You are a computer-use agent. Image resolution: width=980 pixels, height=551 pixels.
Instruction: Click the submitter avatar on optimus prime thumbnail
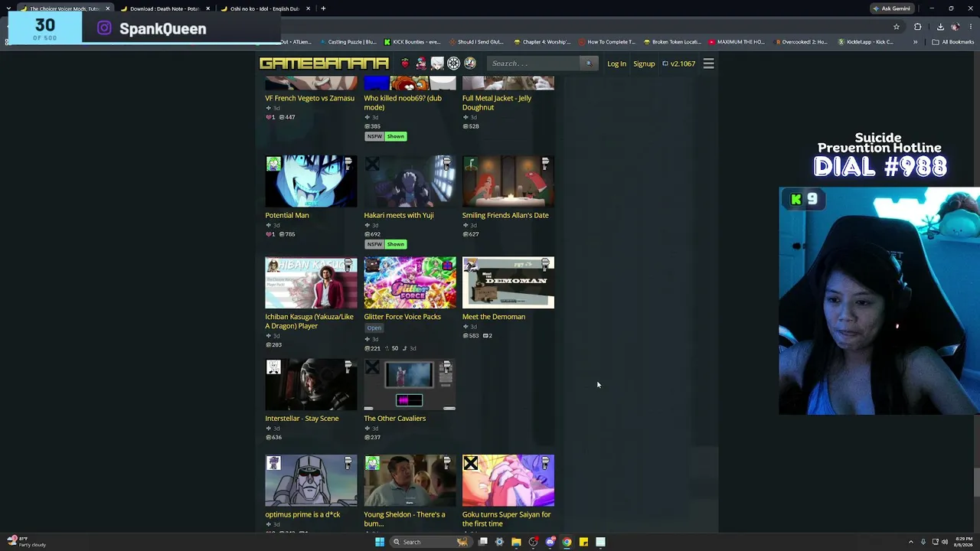(x=273, y=463)
